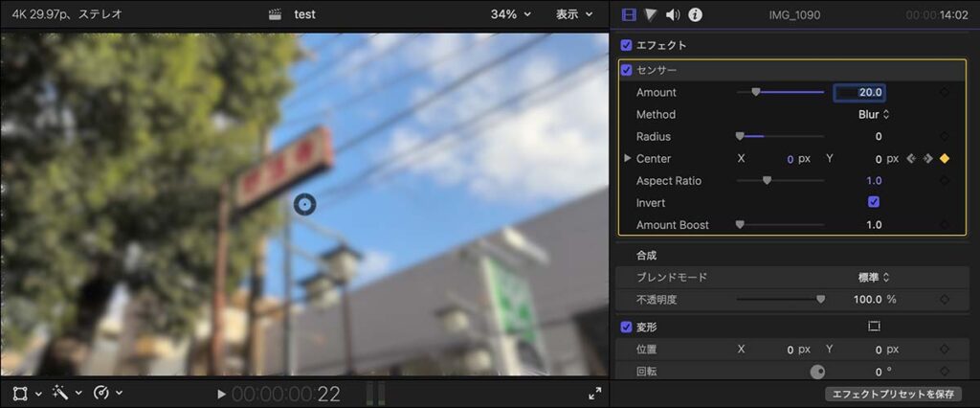Click the transform tool icon below viewer
This screenshot has width=980, height=408.
[20, 393]
